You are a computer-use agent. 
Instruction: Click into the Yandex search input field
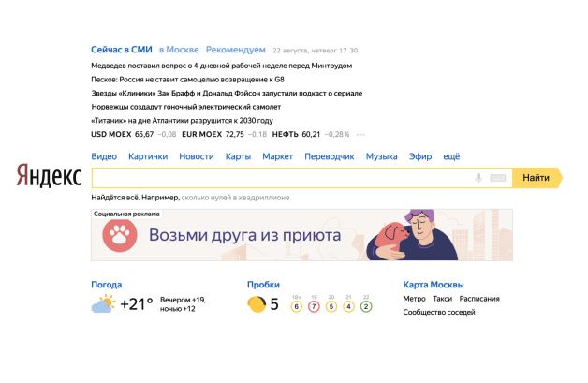pos(281,177)
